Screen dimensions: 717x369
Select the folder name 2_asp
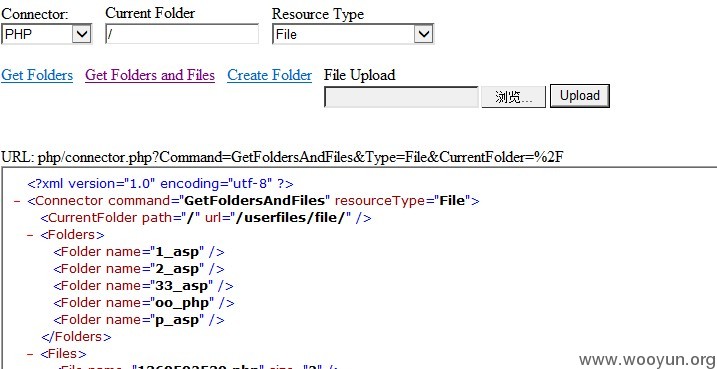[177, 269]
